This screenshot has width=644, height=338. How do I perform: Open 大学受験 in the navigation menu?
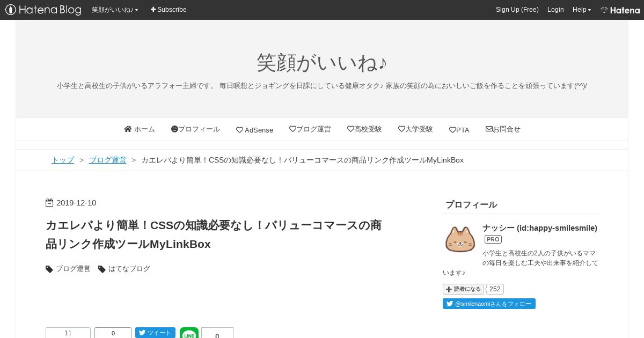point(415,129)
